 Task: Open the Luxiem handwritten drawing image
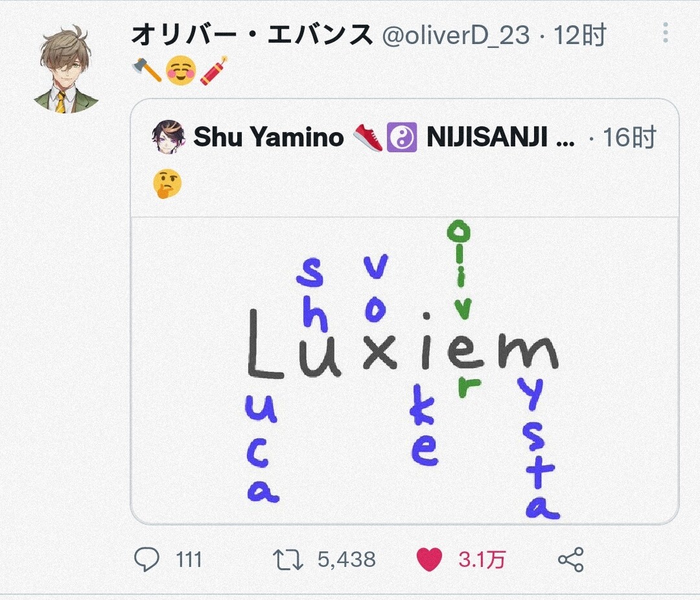pyautogui.click(x=404, y=370)
